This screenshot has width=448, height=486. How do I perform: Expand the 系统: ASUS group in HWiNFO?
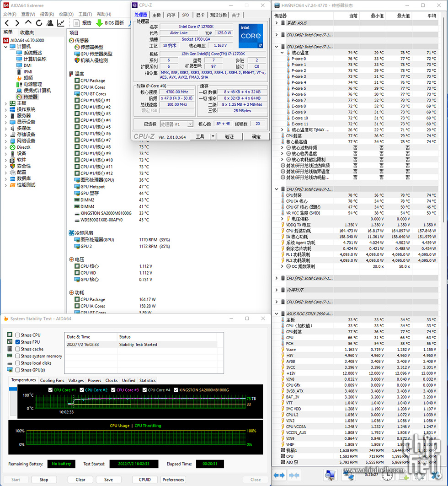point(277,23)
